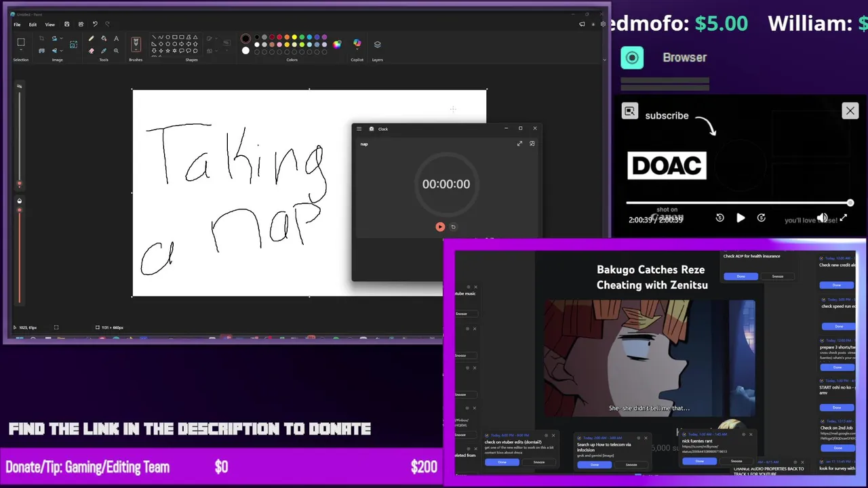Click the Flip icon in Paint

54,51
